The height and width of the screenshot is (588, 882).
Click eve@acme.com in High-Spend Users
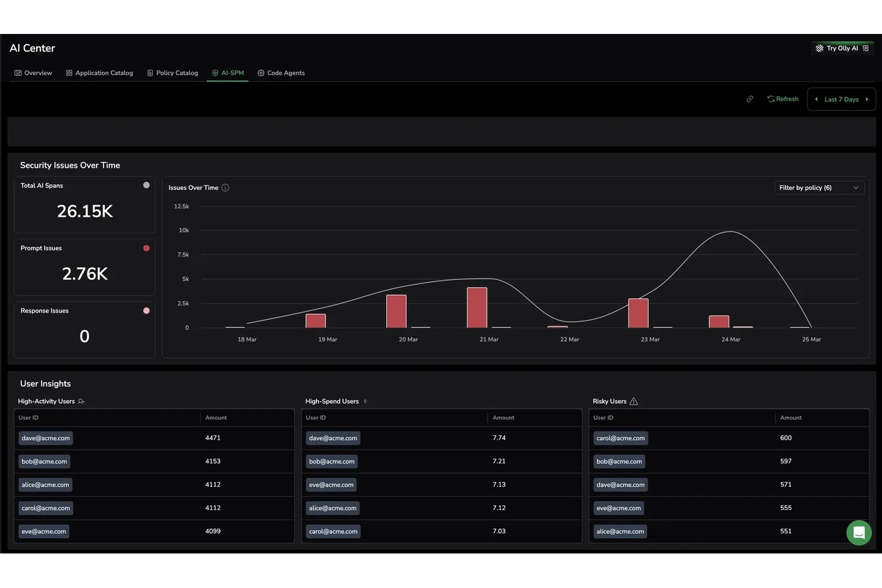tap(331, 485)
